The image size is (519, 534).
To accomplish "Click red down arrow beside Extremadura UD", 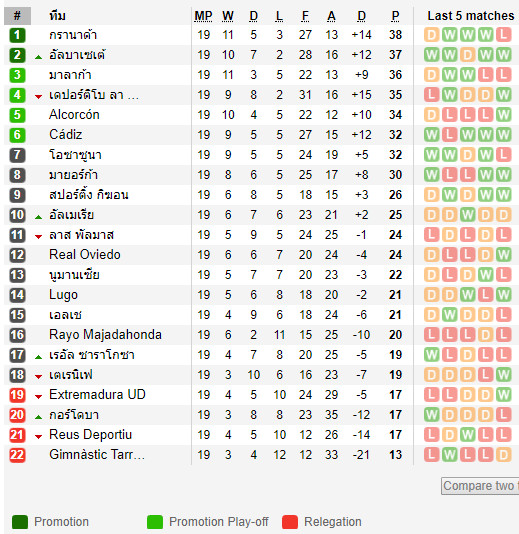I will tap(38, 397).
